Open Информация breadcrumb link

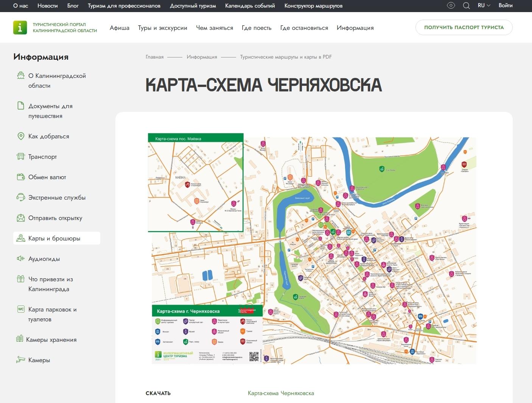click(202, 57)
